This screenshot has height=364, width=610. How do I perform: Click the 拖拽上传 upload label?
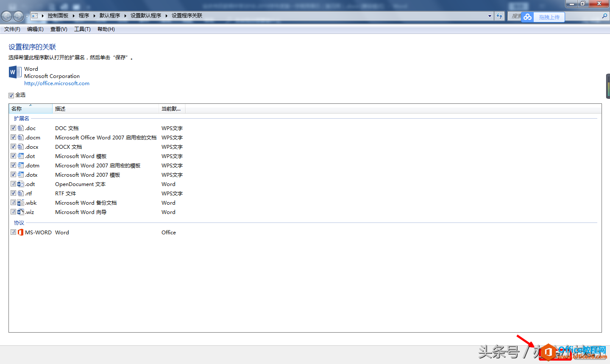[549, 17]
